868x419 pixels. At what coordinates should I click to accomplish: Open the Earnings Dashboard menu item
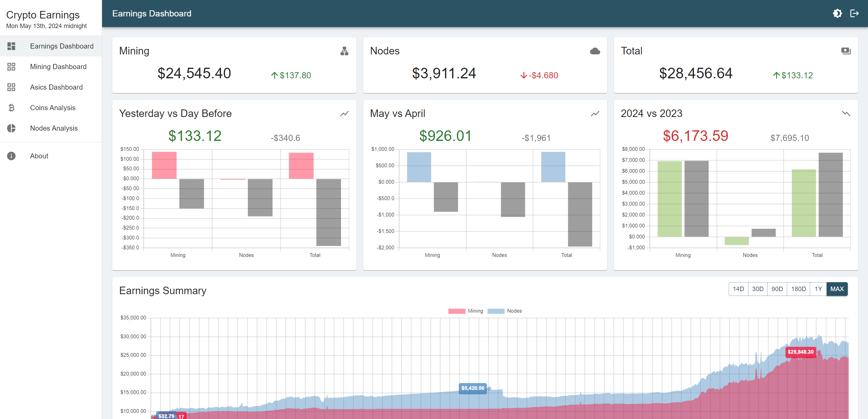point(51,46)
